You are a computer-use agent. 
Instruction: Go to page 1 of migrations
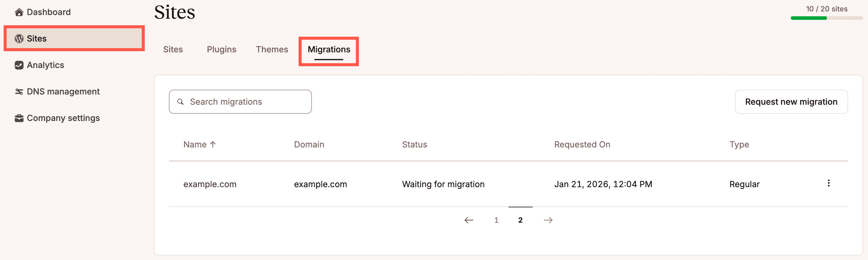point(496,220)
